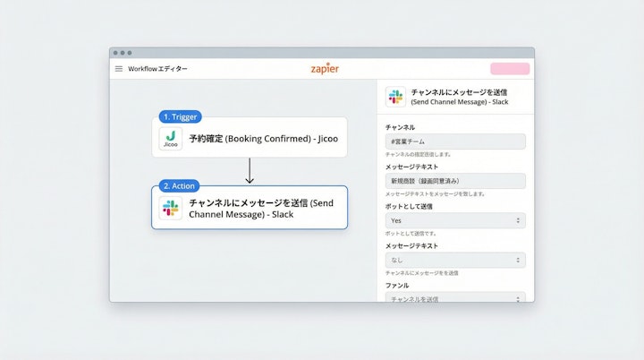Open the Booking Confirmed Jicoo trigger card
Image resolution: width=644 pixels, height=360 pixels.
pyautogui.click(x=250, y=137)
